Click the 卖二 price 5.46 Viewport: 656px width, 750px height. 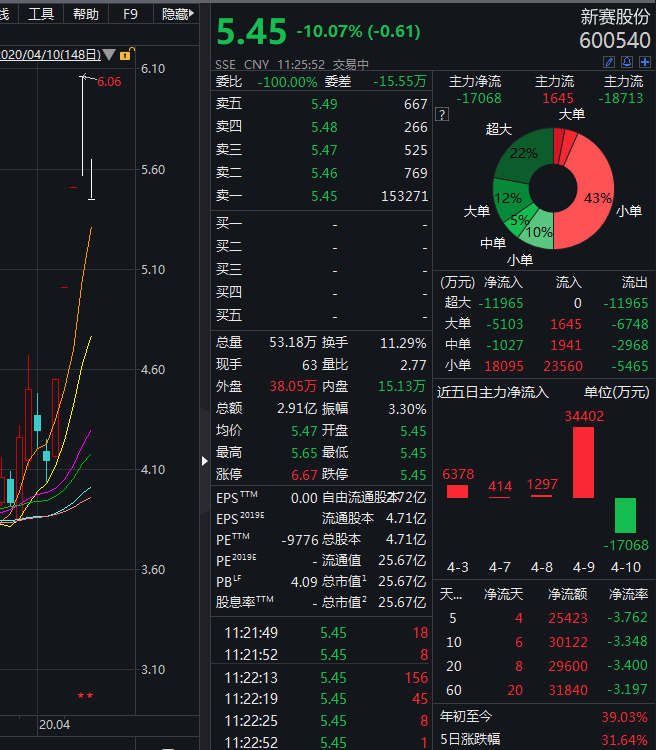click(324, 173)
